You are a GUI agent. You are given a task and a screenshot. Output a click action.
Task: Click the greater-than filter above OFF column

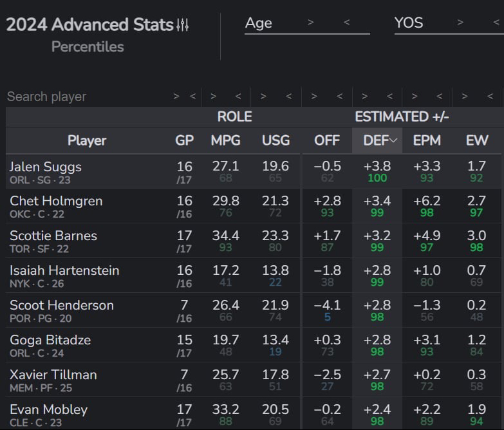[314, 97]
